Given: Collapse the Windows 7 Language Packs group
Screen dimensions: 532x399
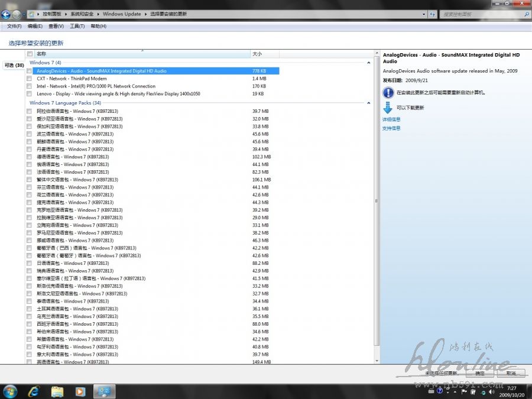Looking at the screenshot, I should point(369,103).
